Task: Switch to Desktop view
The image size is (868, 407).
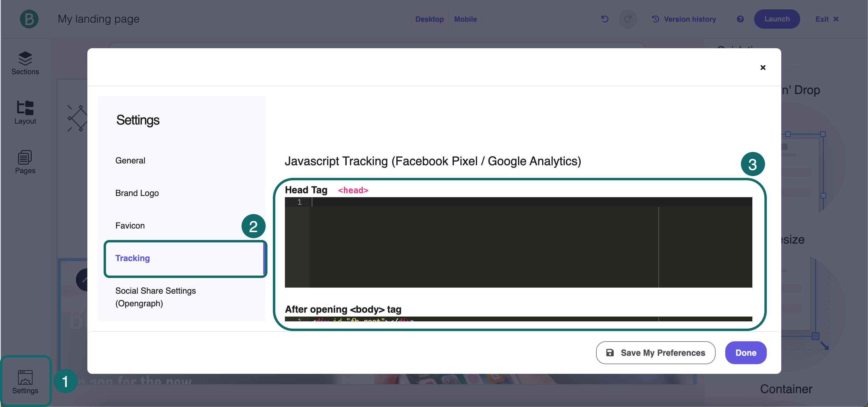Action: (429, 19)
